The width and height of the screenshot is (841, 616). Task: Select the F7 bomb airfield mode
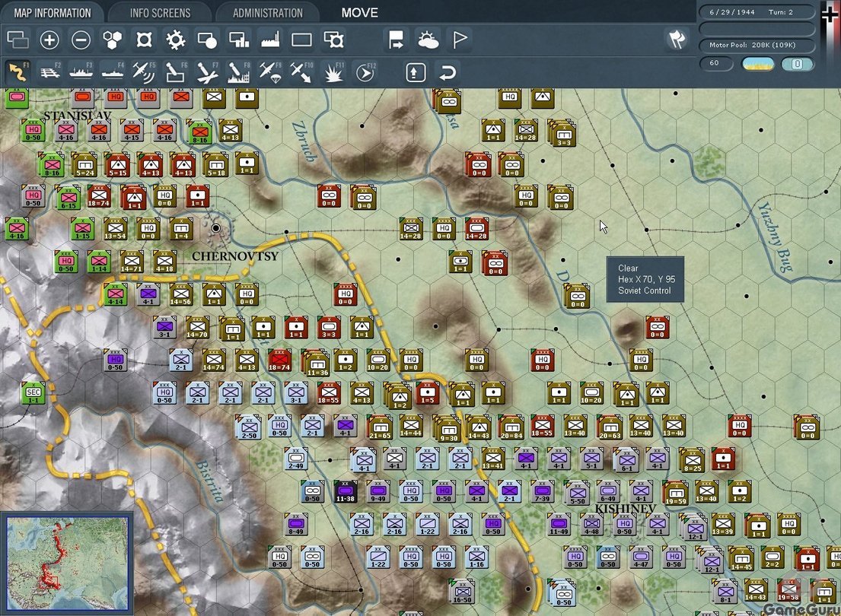[207, 71]
